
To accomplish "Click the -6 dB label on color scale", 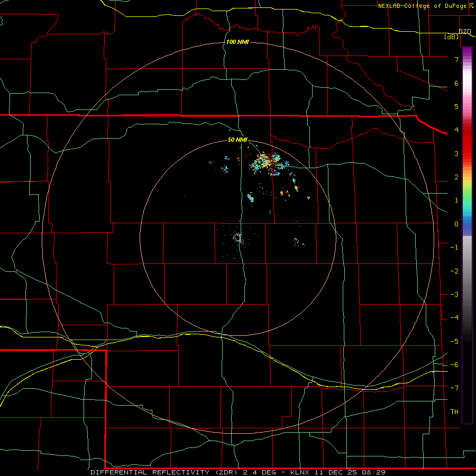I will click(x=454, y=365).
